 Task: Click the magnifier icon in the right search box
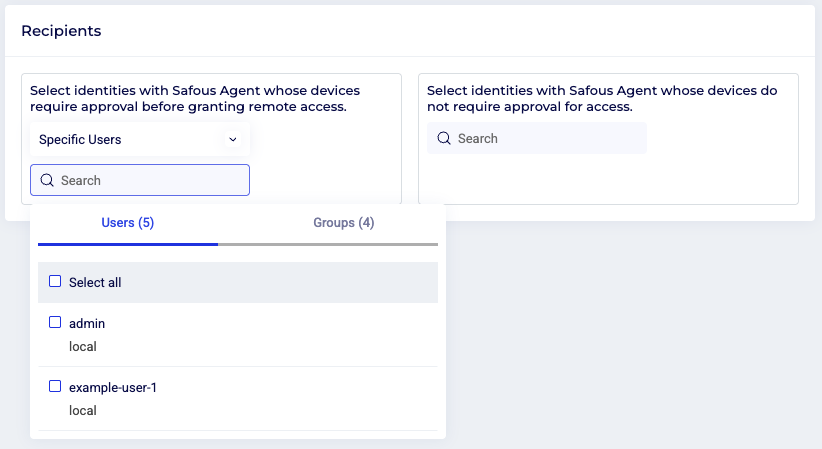pos(444,139)
